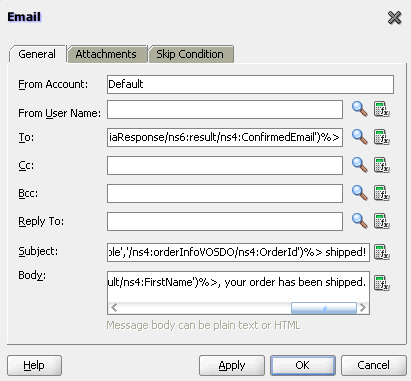The height and width of the screenshot is (381, 411).
Task: Click inside the From Account input field
Action: coord(250,84)
